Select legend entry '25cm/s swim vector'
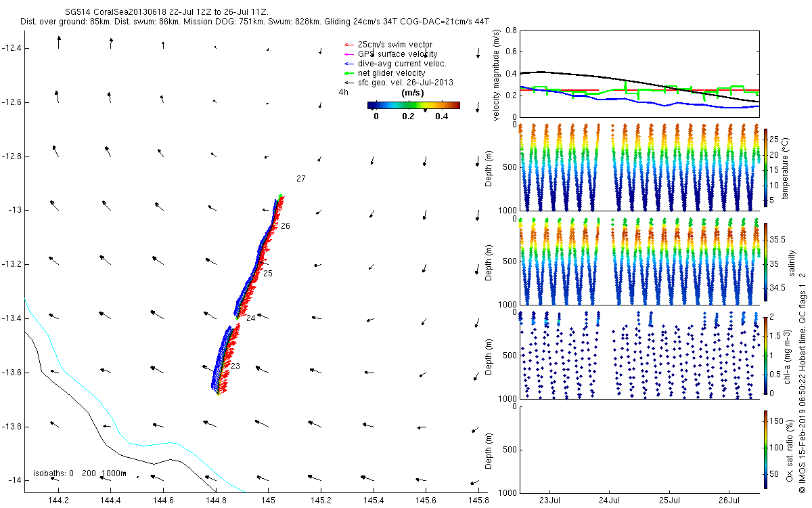This screenshot has height=508, width=812. pos(394,45)
